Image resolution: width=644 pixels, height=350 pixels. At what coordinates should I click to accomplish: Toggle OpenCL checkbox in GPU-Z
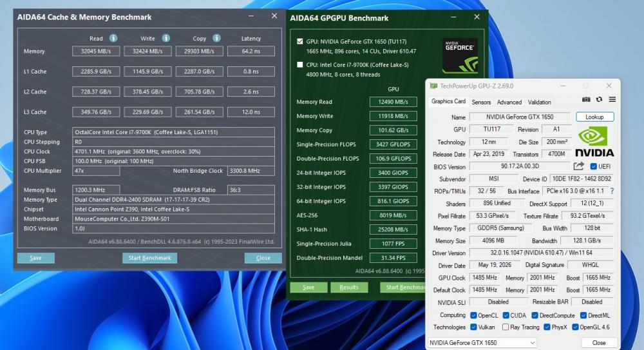(x=473, y=315)
